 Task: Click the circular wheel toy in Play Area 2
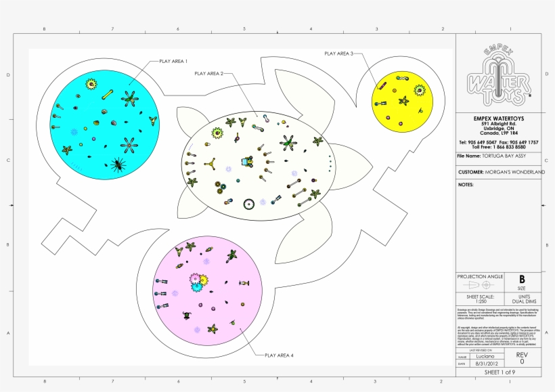click(249, 204)
